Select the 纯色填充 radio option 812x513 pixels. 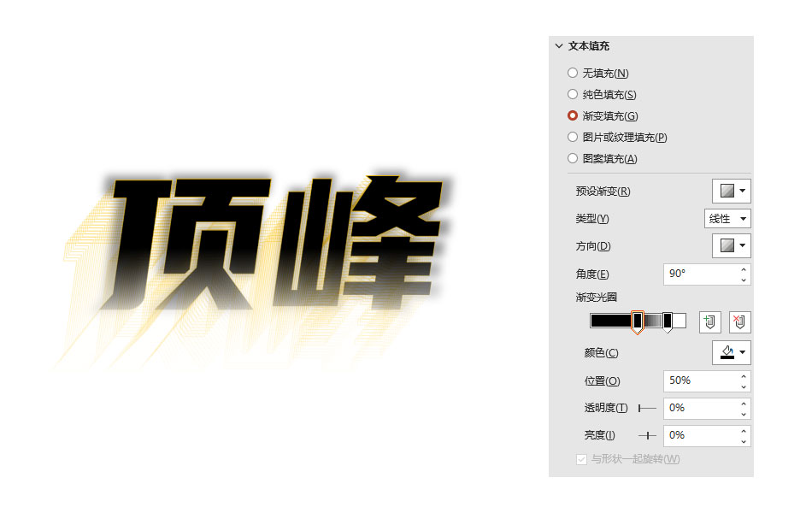pyautogui.click(x=573, y=95)
